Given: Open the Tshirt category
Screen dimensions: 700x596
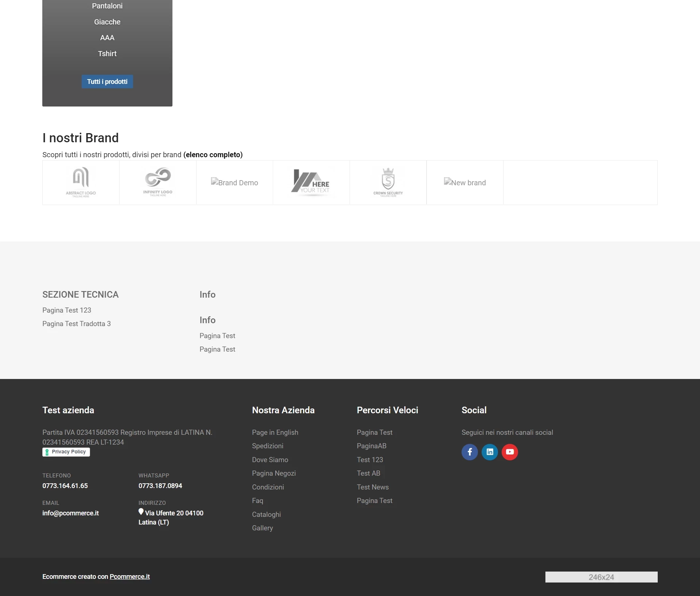Looking at the screenshot, I should 107,54.
